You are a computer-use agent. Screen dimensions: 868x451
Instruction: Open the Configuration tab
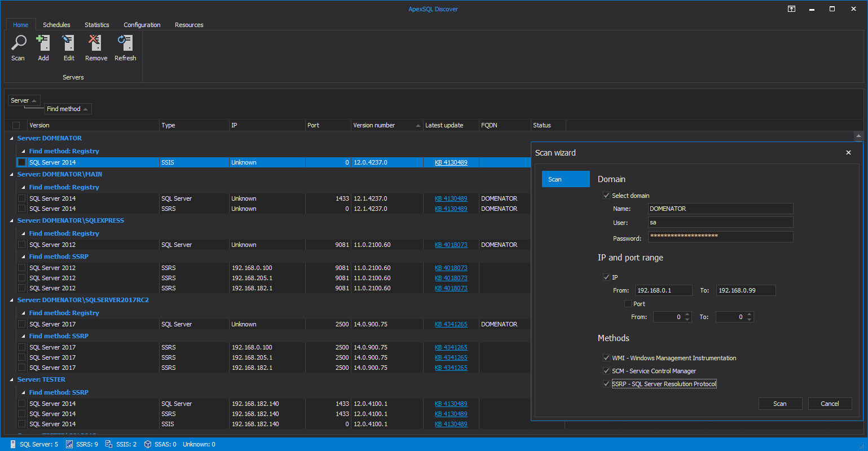pyautogui.click(x=142, y=25)
